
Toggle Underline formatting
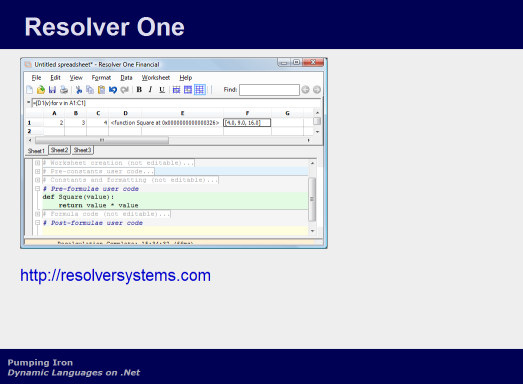click(162, 89)
